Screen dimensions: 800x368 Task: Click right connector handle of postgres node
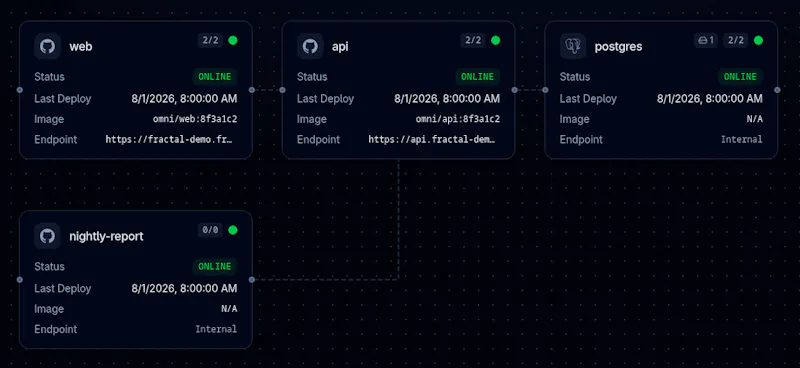(777, 90)
